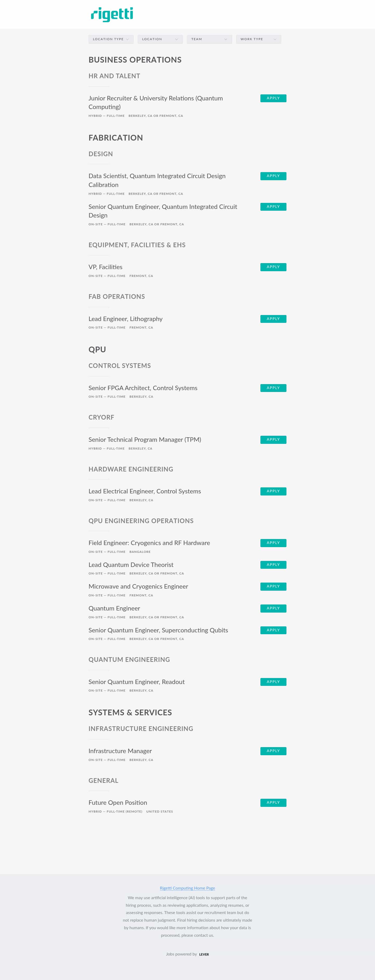375x980 pixels.
Task: Open the Team filter dropdown
Action: 209,39
